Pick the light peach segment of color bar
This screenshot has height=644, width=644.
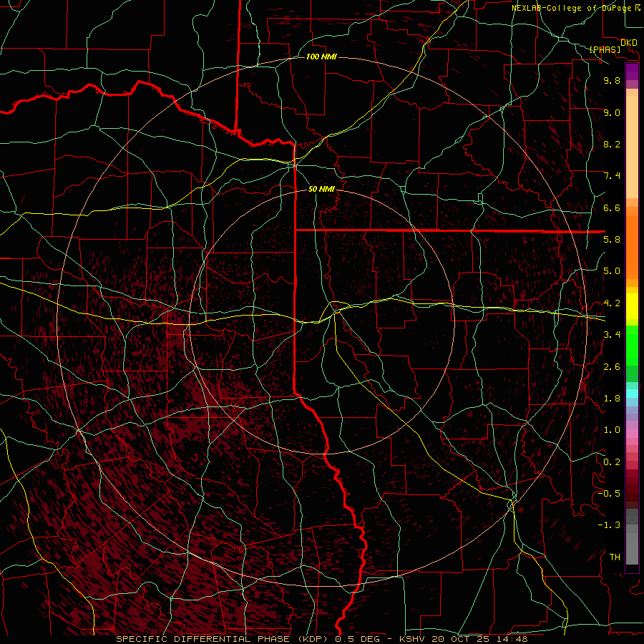point(632,147)
